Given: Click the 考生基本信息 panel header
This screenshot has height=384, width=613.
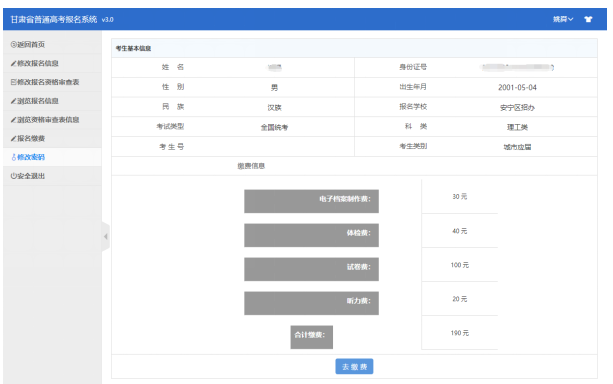Looking at the screenshot, I should 354,48.
